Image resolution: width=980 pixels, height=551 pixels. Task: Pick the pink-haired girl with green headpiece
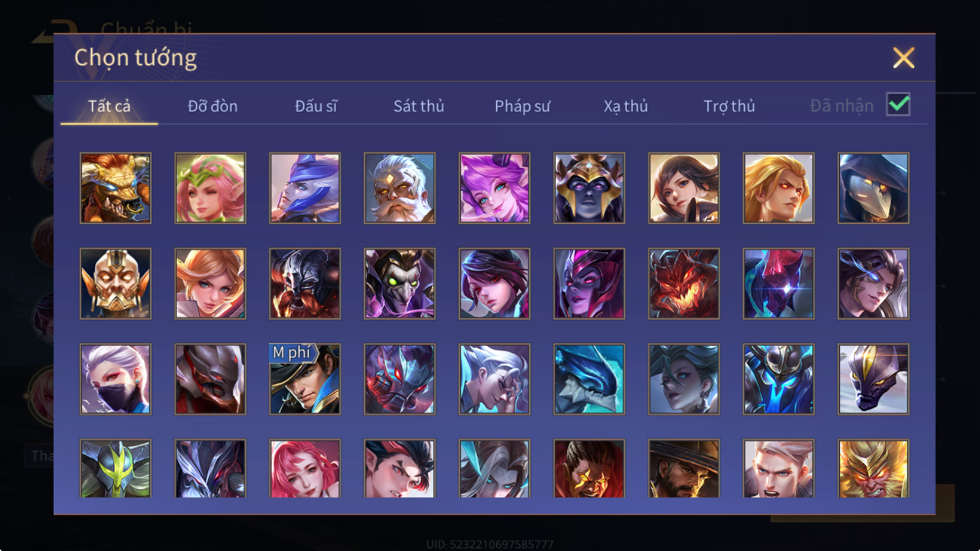coord(210,188)
